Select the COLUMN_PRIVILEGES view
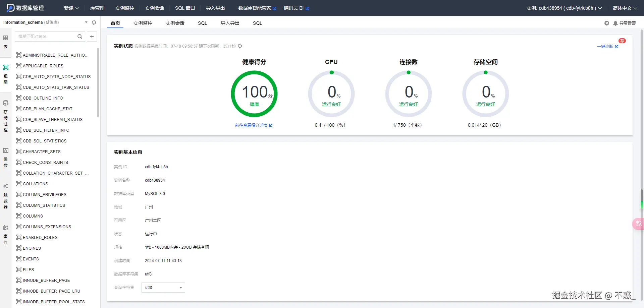The width and height of the screenshot is (644, 308). 45,195
